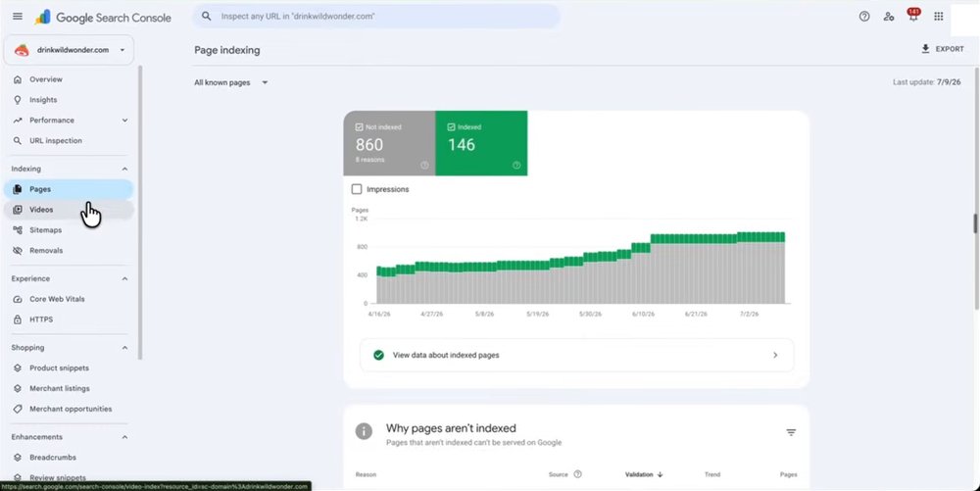Click the Merchant listings layers icon
The width and height of the screenshot is (980, 491).
(x=18, y=388)
